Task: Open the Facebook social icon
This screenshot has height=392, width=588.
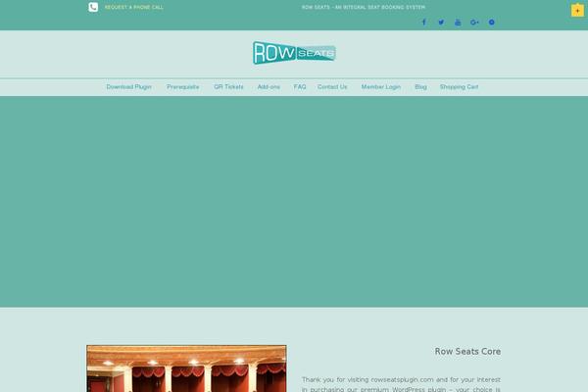Action: click(424, 23)
